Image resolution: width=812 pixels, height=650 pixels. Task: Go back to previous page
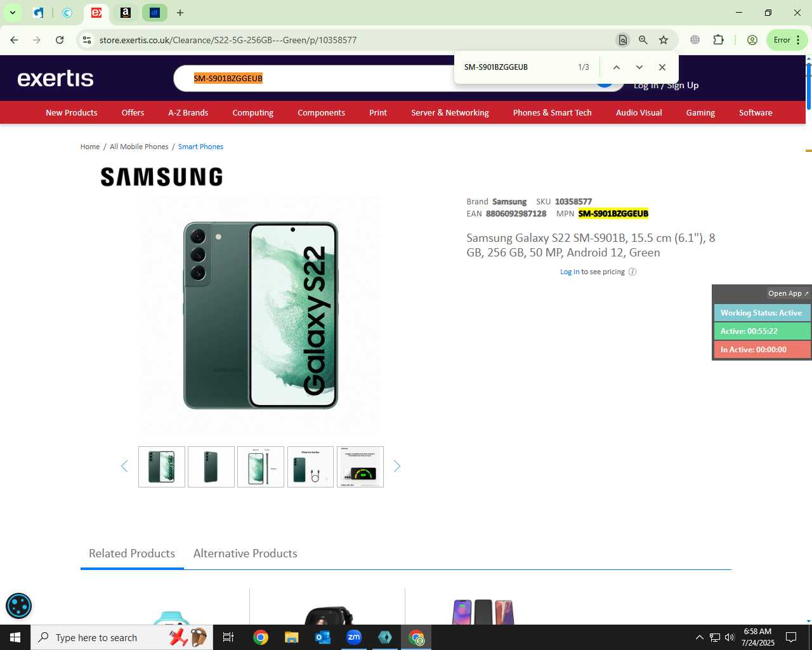(14, 40)
